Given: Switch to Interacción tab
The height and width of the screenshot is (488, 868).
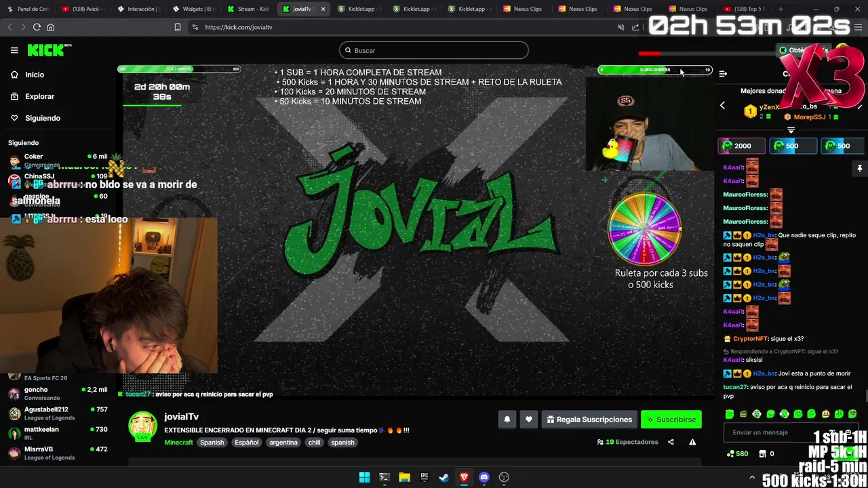Looking at the screenshot, I should [140, 9].
